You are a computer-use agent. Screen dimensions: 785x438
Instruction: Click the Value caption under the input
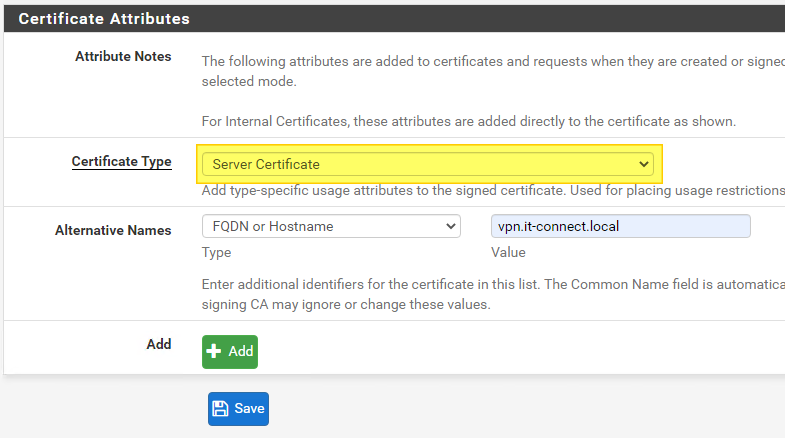509,253
